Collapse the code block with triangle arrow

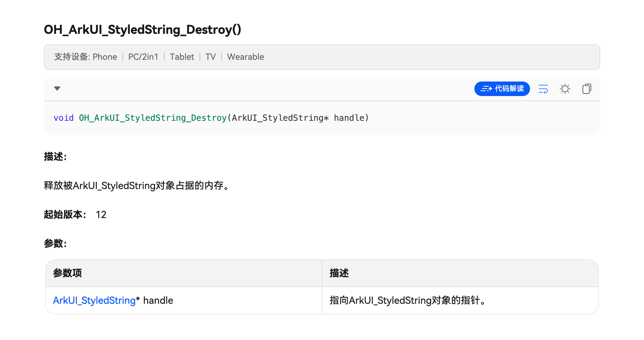57,88
